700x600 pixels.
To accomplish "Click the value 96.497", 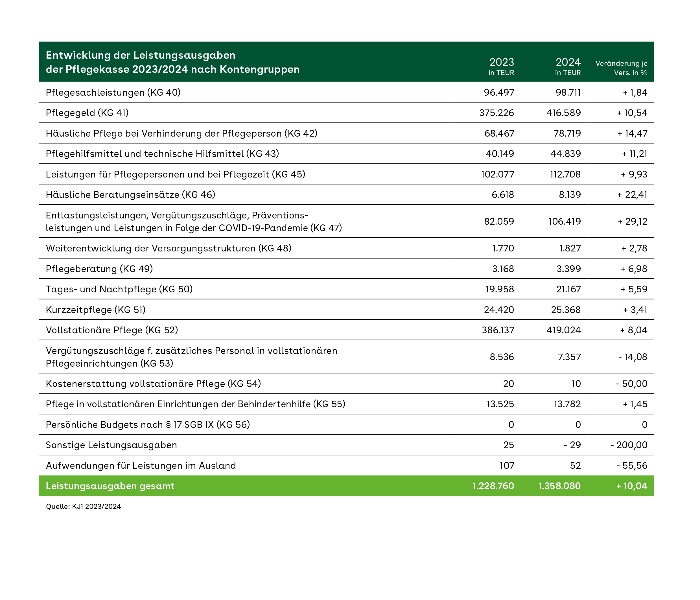I will 499,92.
